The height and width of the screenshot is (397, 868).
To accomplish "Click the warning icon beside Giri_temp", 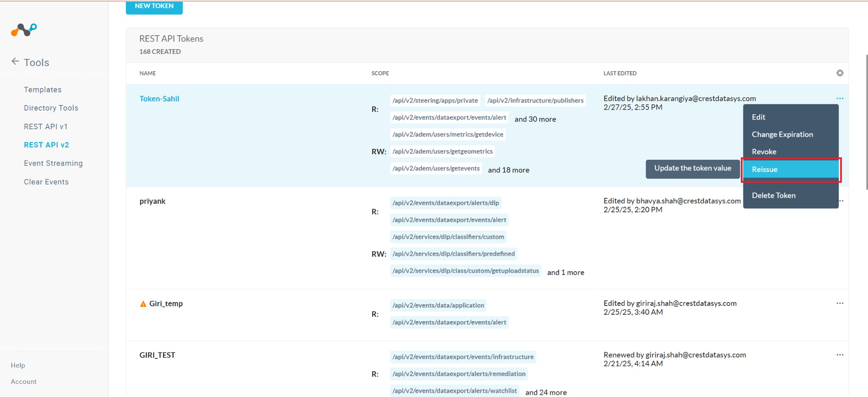I will coord(143,304).
